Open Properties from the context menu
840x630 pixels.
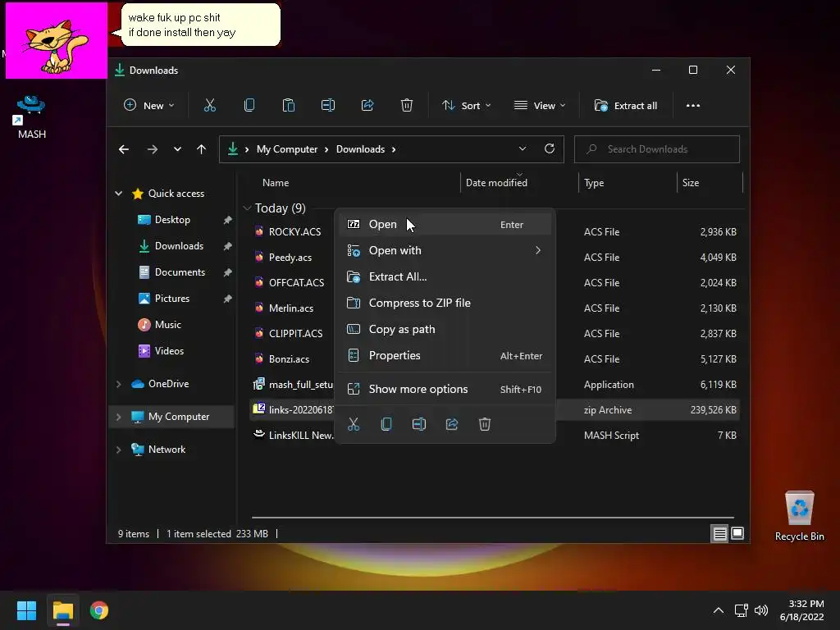[x=445, y=356]
